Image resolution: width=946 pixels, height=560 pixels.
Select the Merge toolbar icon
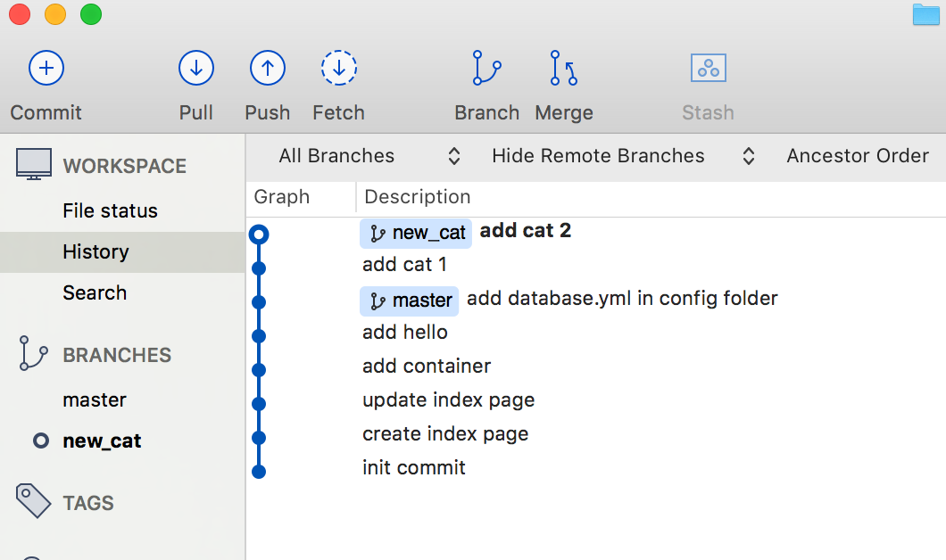click(563, 68)
